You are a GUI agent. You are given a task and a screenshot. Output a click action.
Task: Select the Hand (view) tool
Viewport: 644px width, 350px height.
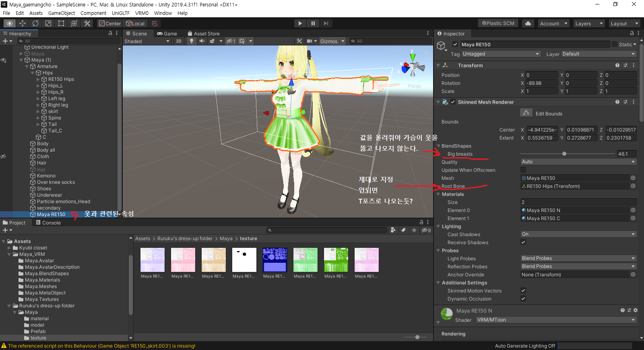pyautogui.click(x=10, y=23)
